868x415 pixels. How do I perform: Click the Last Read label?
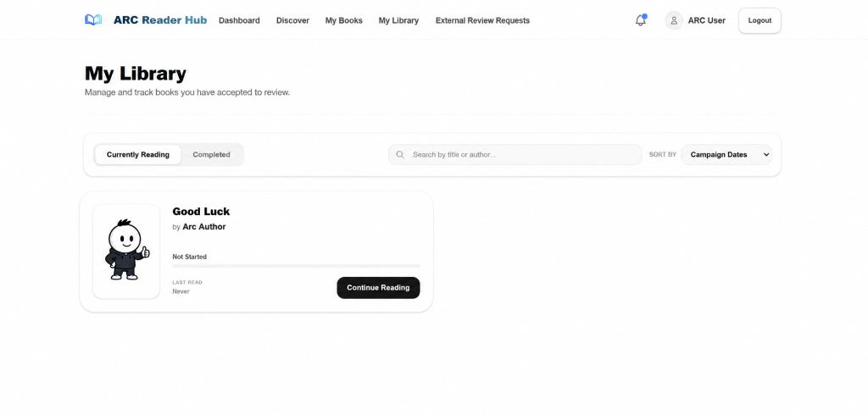tap(187, 282)
